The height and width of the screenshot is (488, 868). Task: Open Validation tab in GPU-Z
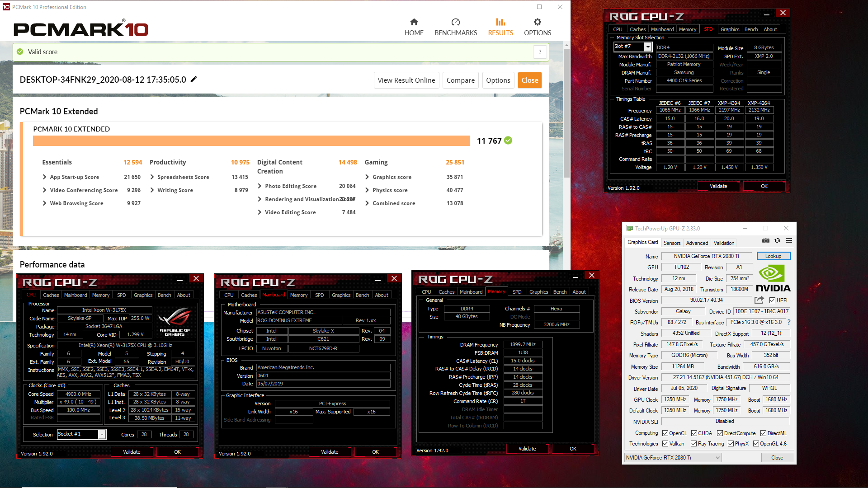coord(724,243)
